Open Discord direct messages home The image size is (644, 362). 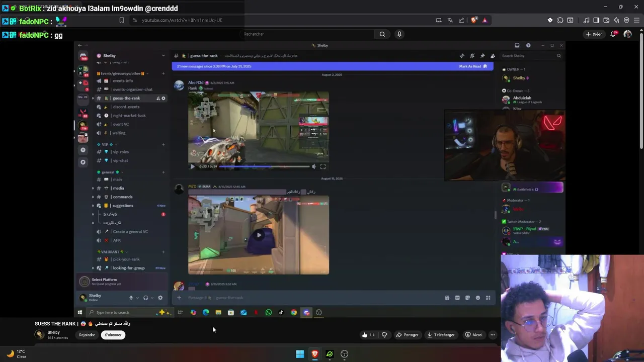click(83, 56)
